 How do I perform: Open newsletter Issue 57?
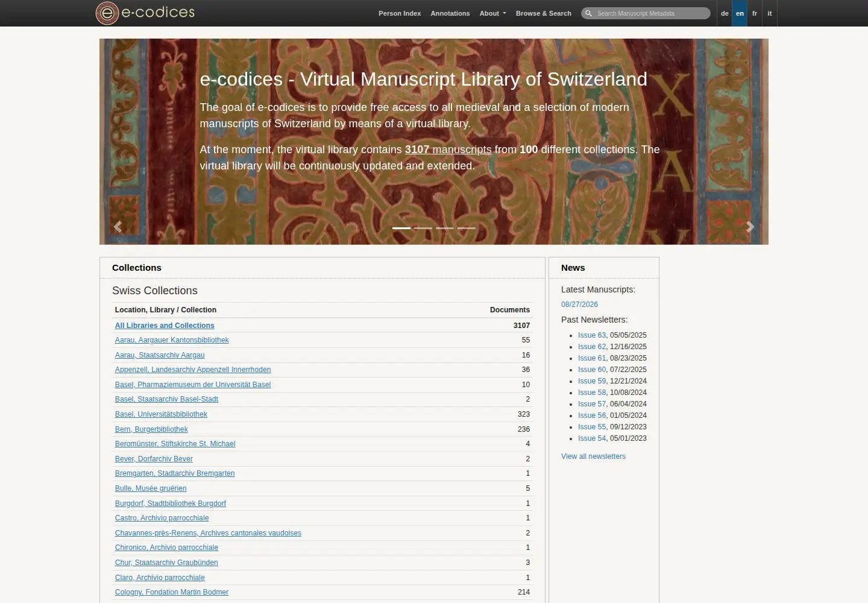click(592, 404)
